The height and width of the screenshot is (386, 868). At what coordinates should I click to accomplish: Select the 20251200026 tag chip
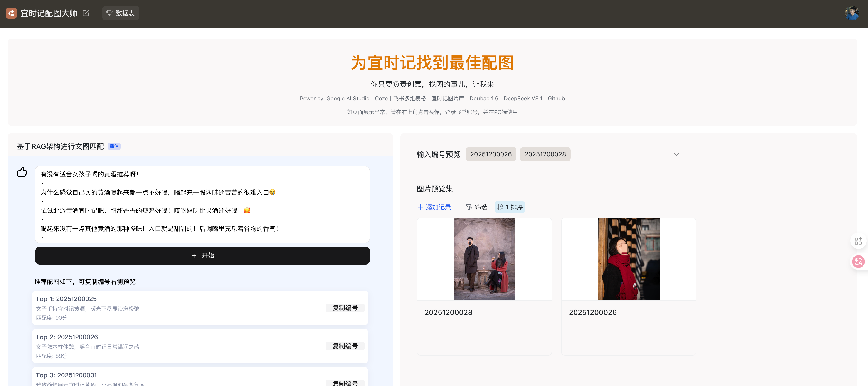(491, 154)
